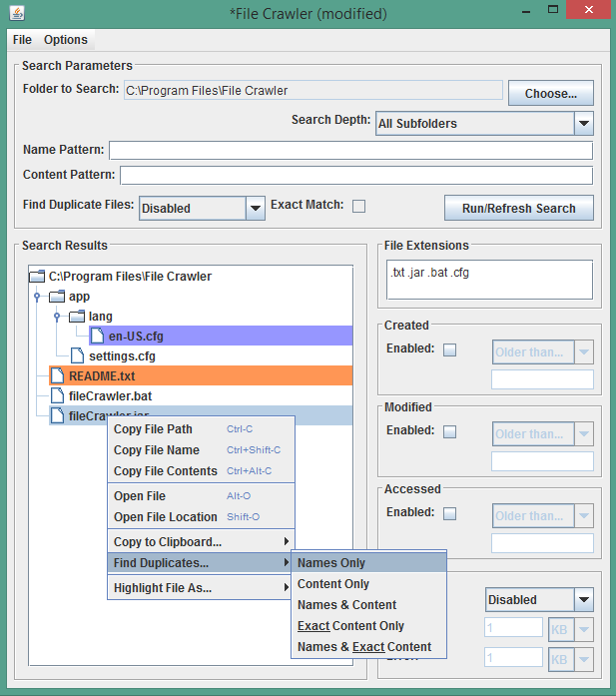The width and height of the screenshot is (616, 696).
Task: Click the en-US.cfg file icon
Action: pyautogui.click(x=97, y=337)
